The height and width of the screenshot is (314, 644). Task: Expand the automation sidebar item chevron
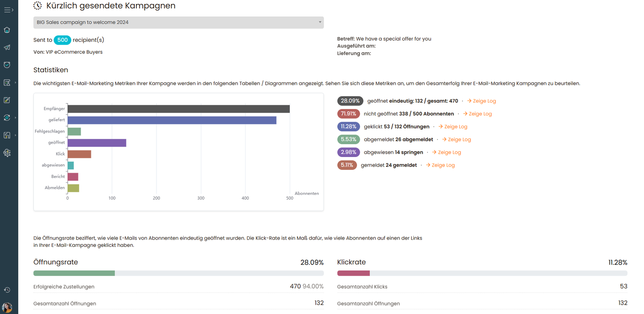16,118
